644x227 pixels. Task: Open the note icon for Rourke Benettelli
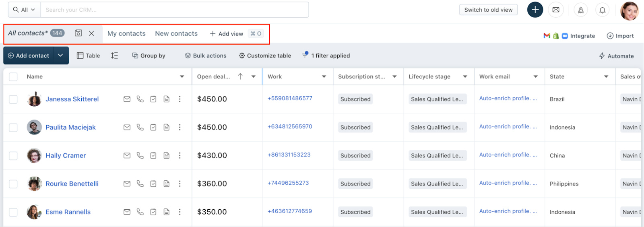point(166,184)
